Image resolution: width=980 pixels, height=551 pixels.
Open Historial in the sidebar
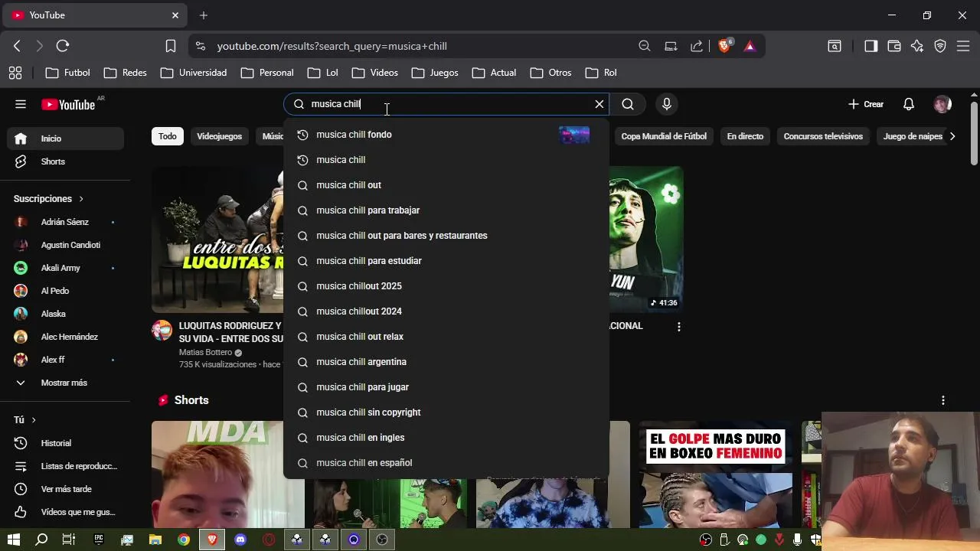pos(65,443)
